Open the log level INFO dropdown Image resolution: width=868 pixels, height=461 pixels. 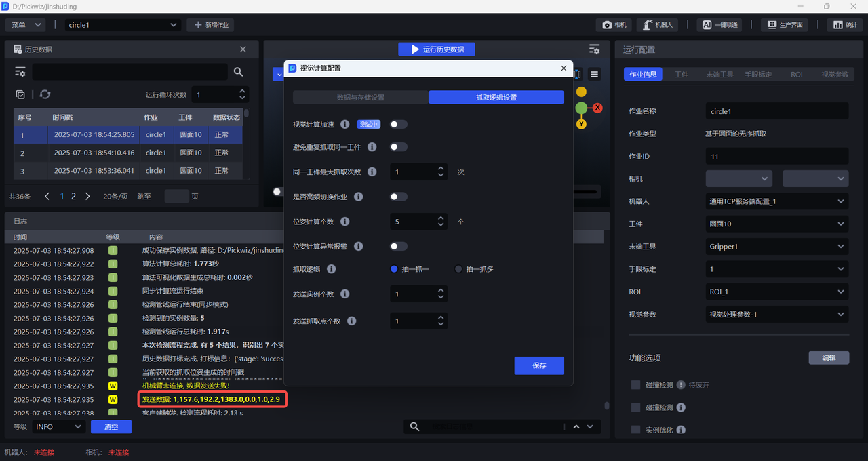pyautogui.click(x=58, y=427)
